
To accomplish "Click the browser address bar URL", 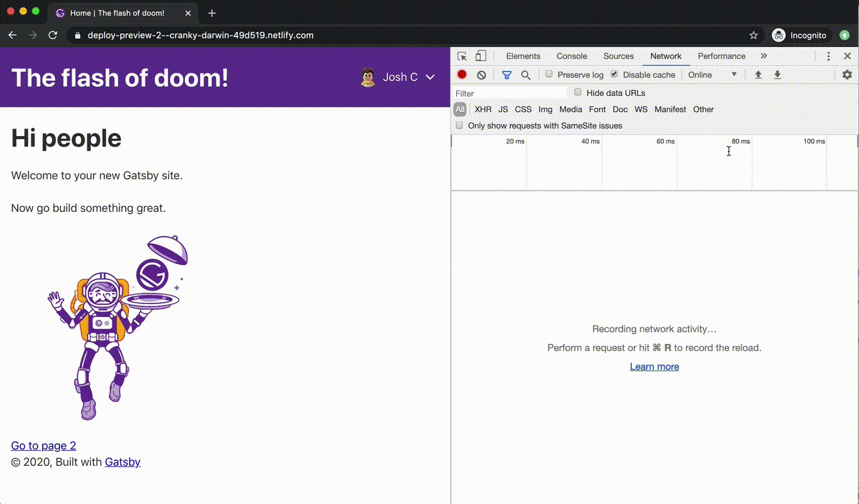I will (201, 35).
